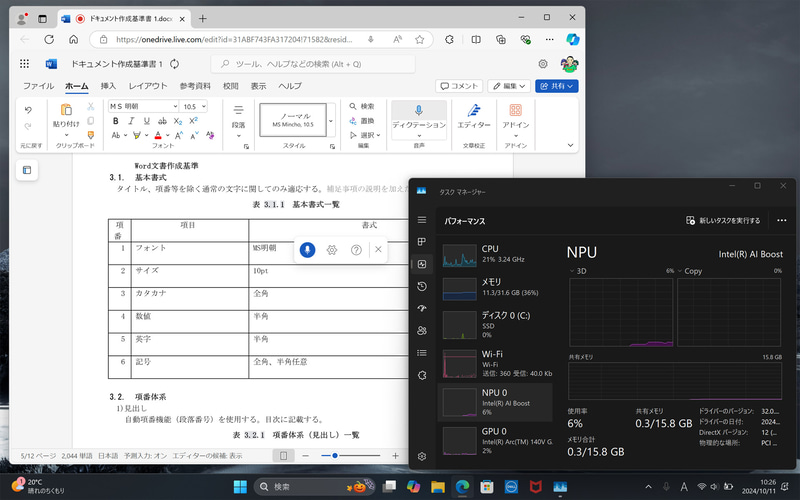
Task: Add page to favorites star icon
Action: [419, 39]
